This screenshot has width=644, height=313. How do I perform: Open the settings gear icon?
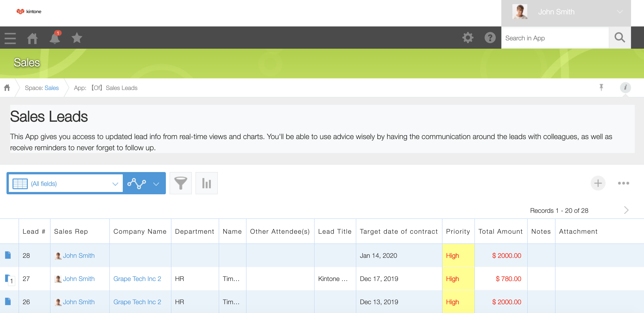point(467,38)
